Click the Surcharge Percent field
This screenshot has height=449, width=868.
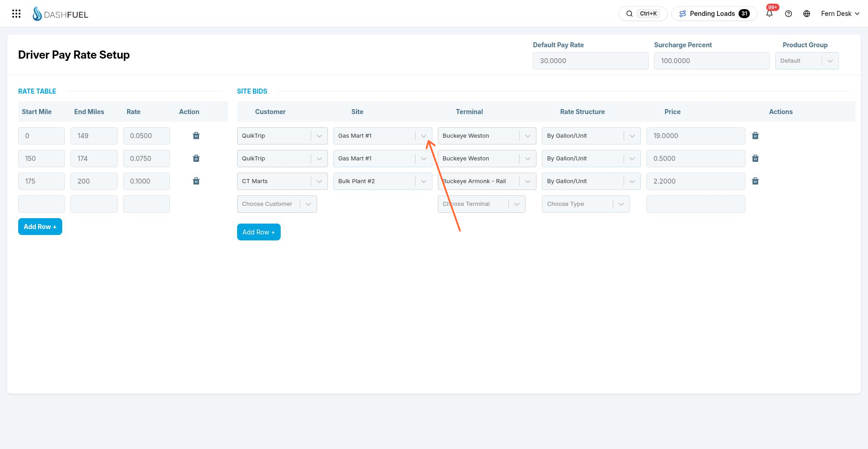(x=712, y=61)
